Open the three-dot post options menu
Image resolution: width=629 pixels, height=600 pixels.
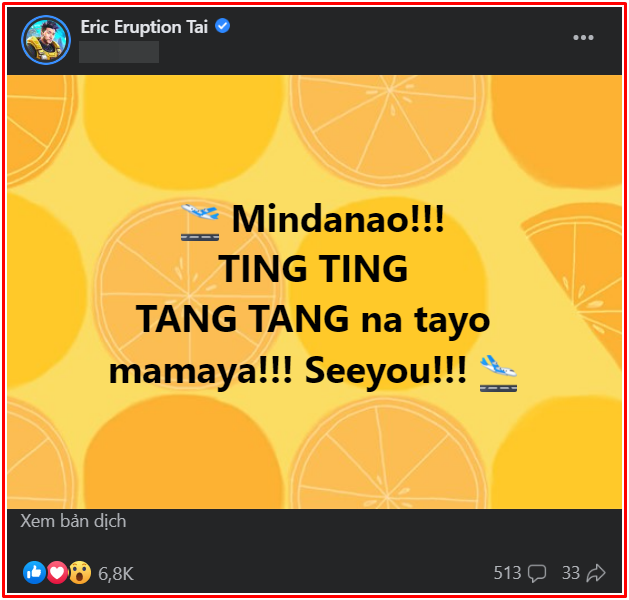[x=583, y=38]
